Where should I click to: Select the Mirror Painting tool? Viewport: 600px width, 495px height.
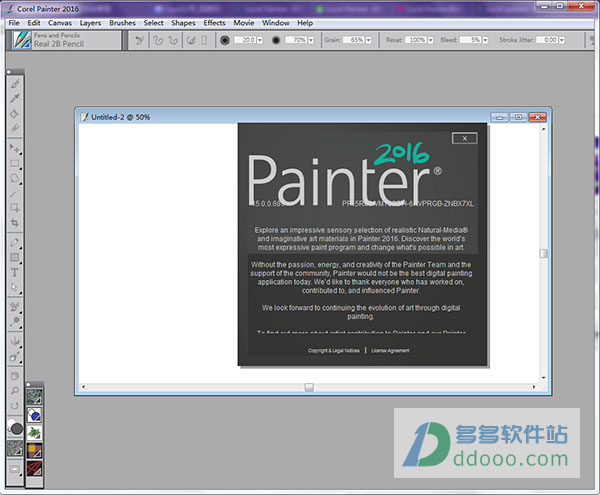pos(15,341)
